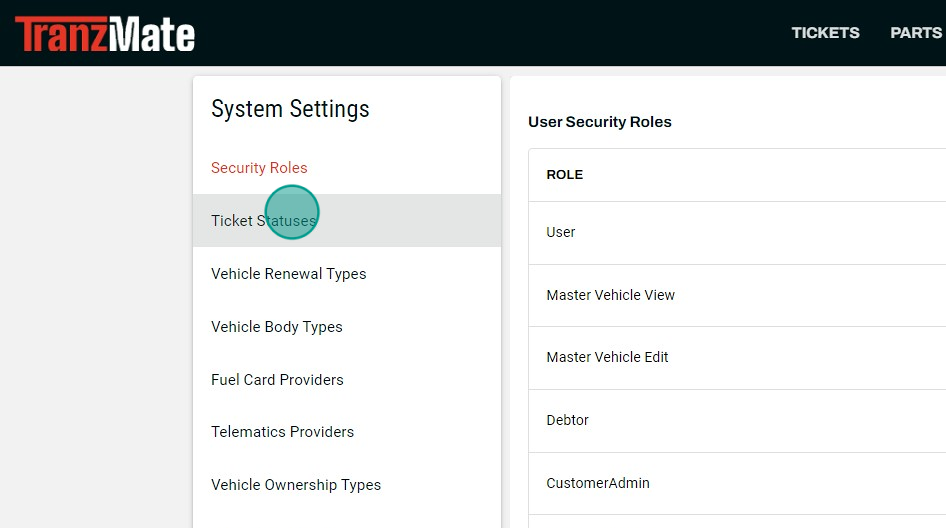This screenshot has height=528, width=946.
Task: Select the Master Vehicle View role
Action: tap(737, 296)
